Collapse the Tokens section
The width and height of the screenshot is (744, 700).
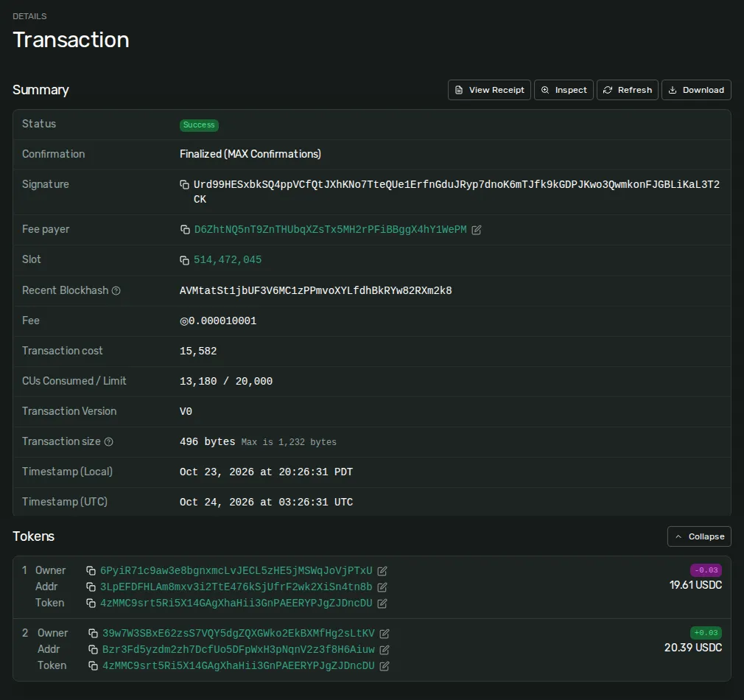(699, 536)
